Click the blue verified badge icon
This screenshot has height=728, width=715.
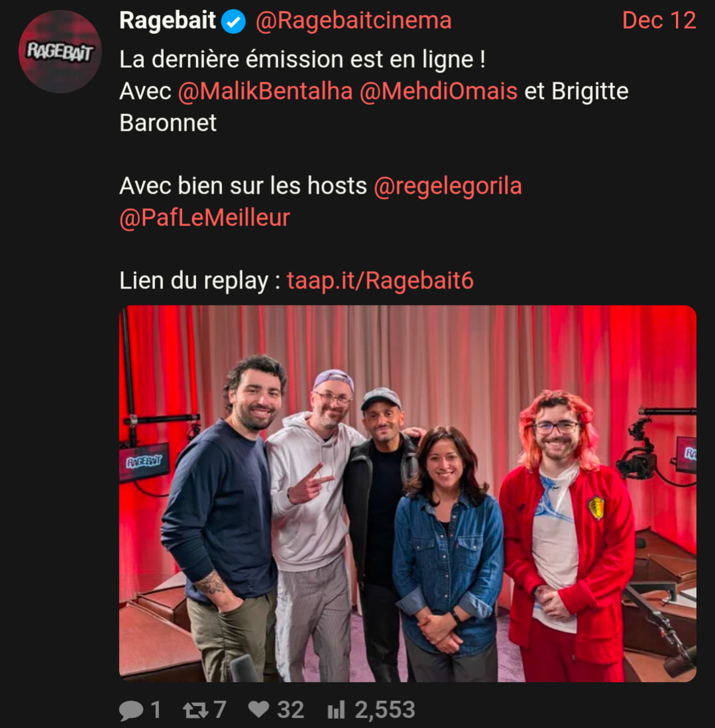233,21
